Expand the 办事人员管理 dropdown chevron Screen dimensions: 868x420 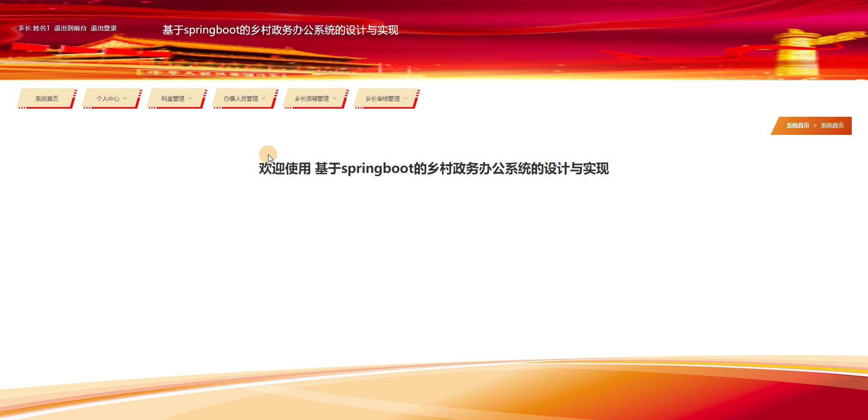pos(264,98)
